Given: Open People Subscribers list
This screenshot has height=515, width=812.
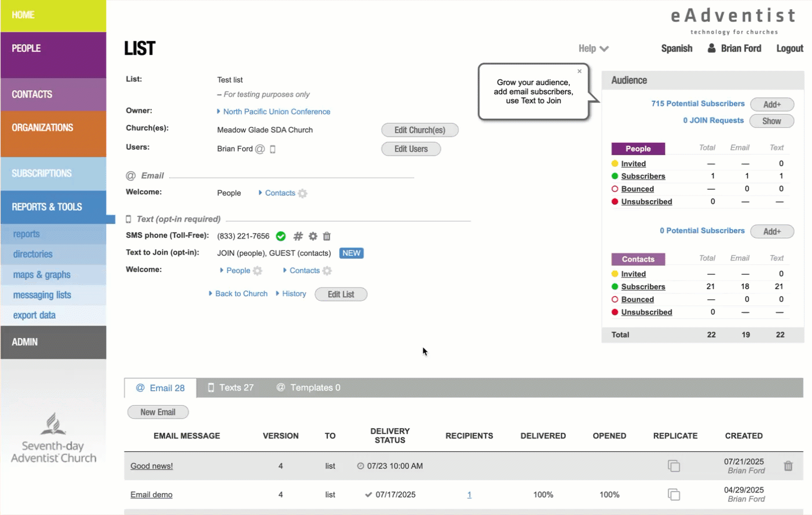Looking at the screenshot, I should (x=643, y=176).
